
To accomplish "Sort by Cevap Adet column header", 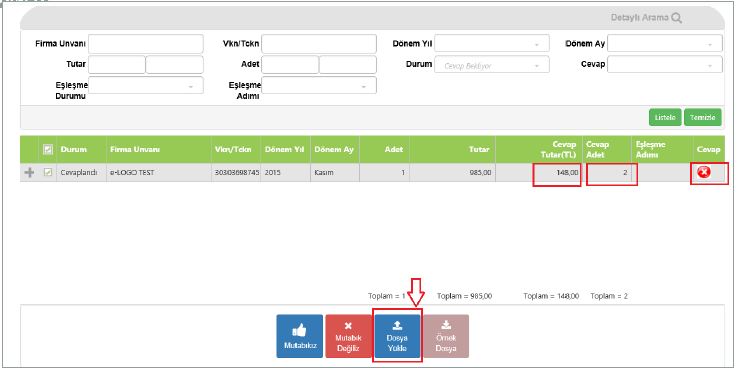I will (607, 150).
